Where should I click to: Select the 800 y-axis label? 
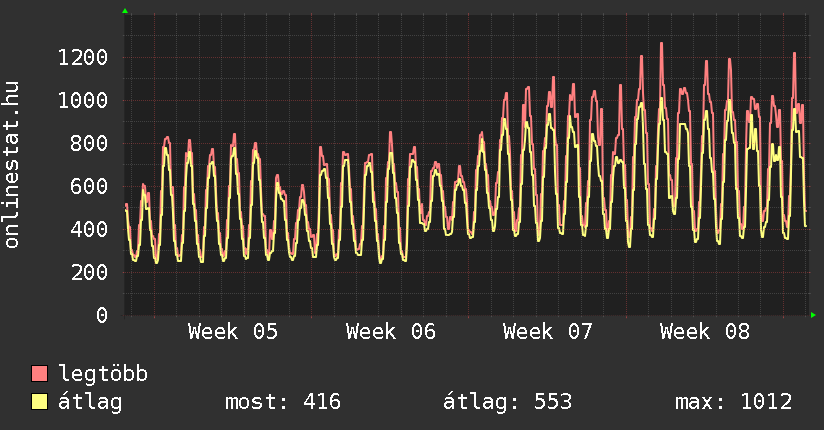[88, 143]
